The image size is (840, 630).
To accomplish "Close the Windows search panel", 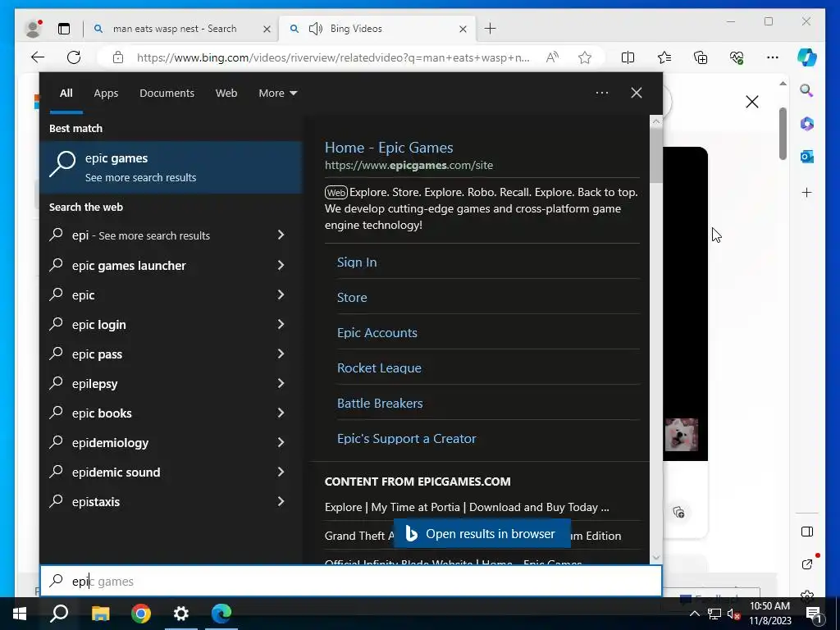I will pyautogui.click(x=637, y=93).
